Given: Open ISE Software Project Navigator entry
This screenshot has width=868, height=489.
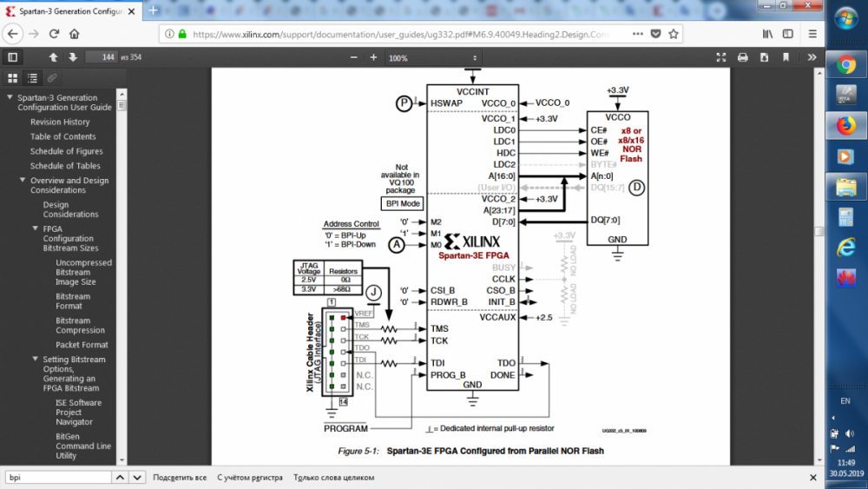Looking at the screenshot, I should click(78, 412).
